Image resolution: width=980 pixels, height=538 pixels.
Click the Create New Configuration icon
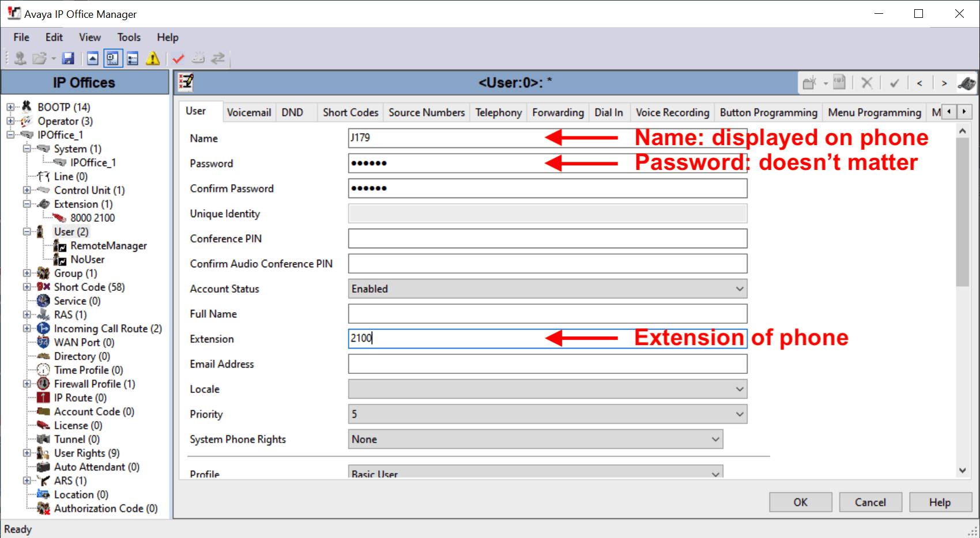(x=198, y=58)
